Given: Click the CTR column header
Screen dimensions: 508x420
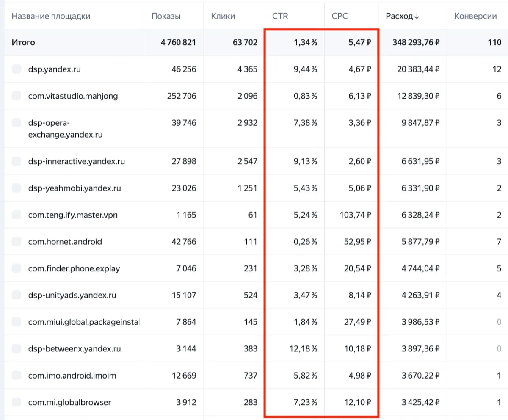Looking at the screenshot, I should pos(280,16).
